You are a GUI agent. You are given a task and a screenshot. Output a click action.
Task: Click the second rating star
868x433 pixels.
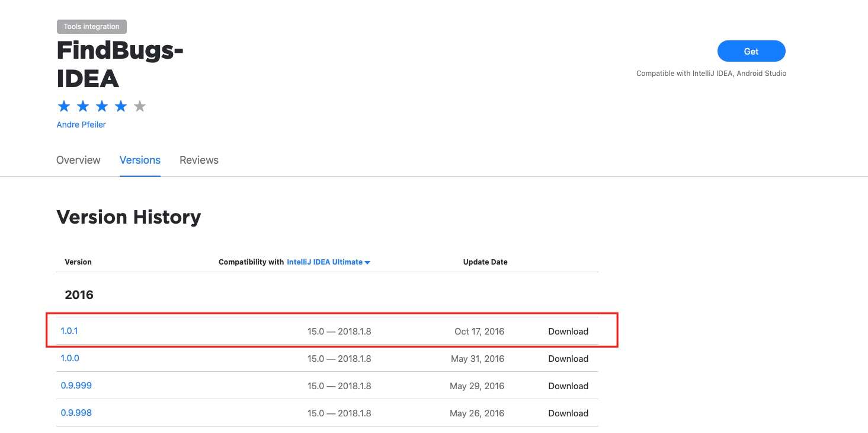(x=83, y=106)
